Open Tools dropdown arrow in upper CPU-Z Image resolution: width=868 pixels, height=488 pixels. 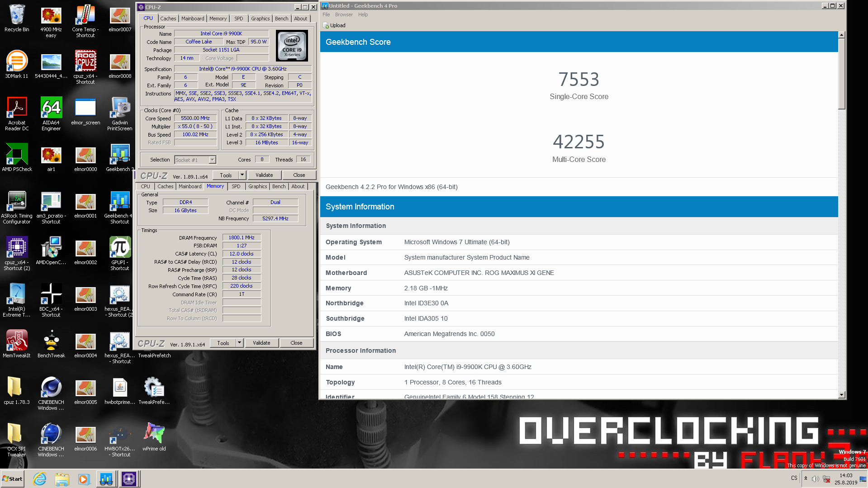coord(242,175)
